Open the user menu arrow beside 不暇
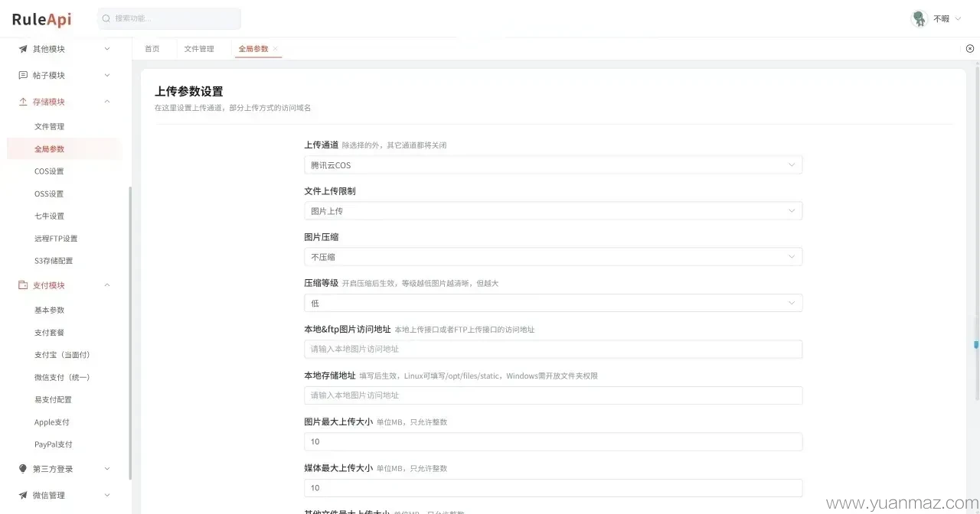 (958, 19)
